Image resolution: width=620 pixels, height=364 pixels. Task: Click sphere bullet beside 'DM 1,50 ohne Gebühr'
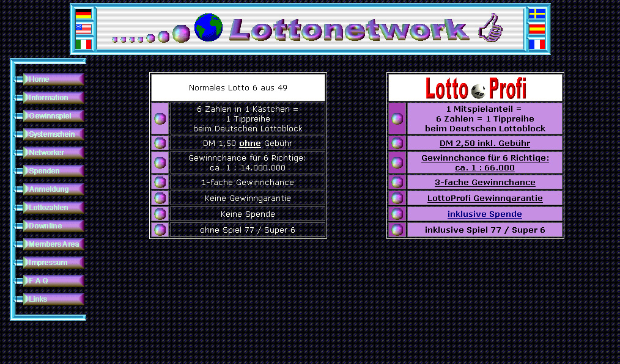point(160,143)
